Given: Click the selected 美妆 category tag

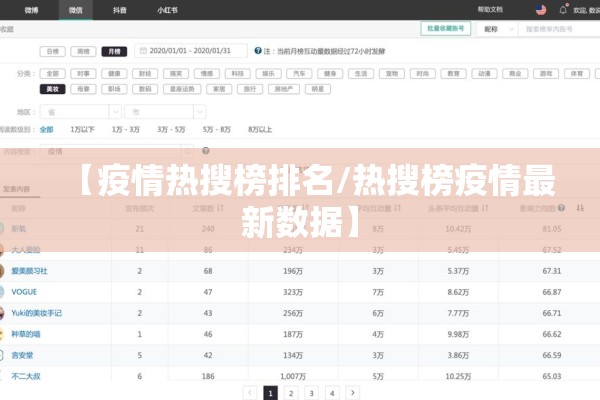Looking at the screenshot, I should 52,89.
